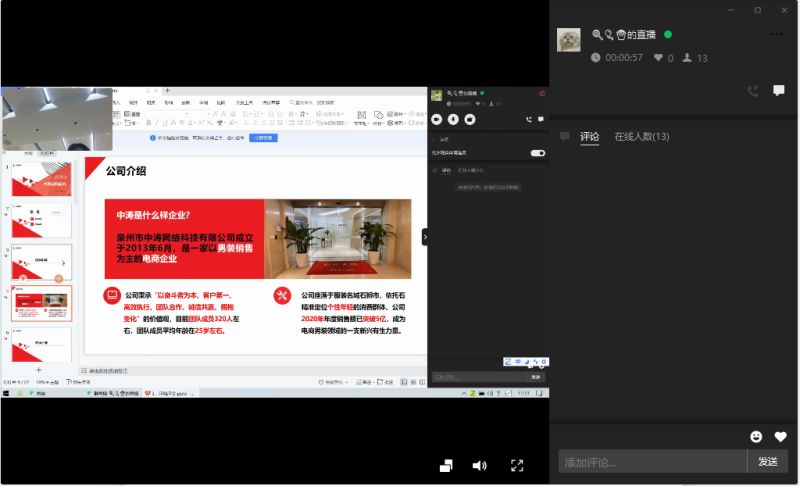The width and height of the screenshot is (800, 486).
Task: Click the slide title 公司介绍
Action: tap(126, 171)
